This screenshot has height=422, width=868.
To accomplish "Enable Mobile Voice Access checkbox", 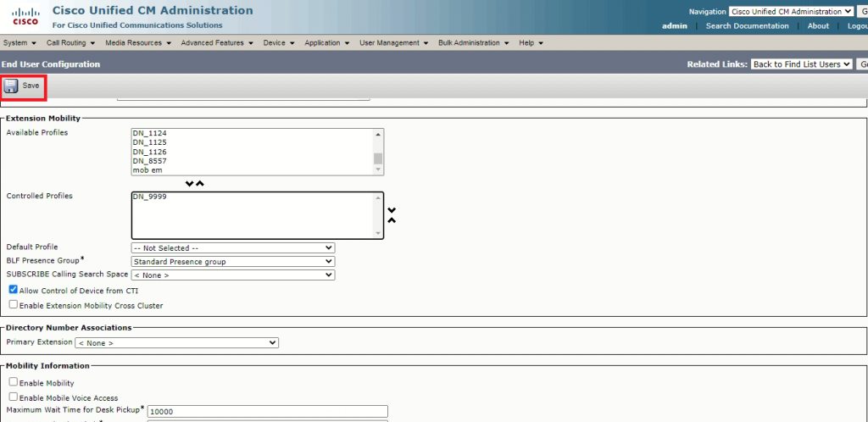I will (x=13, y=397).
